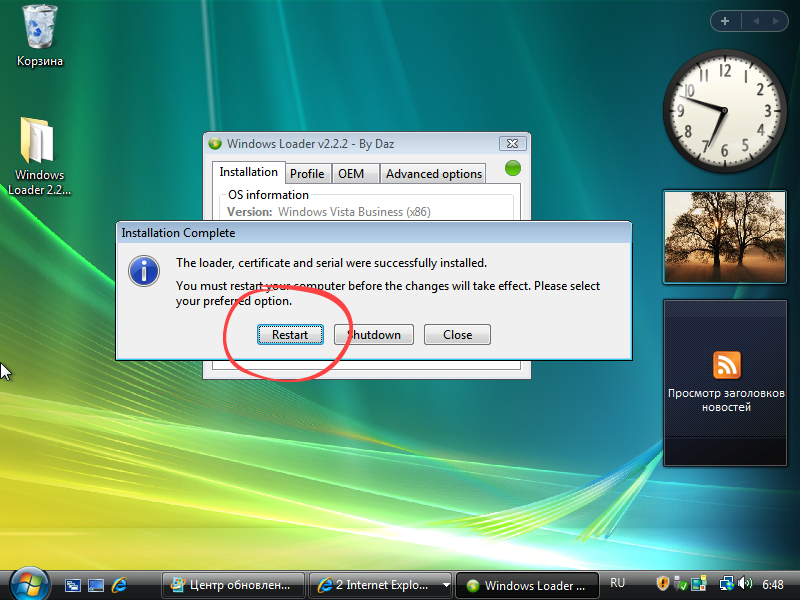
Task: Click the Windows Vista Business (x86) version text
Action: click(x=354, y=212)
